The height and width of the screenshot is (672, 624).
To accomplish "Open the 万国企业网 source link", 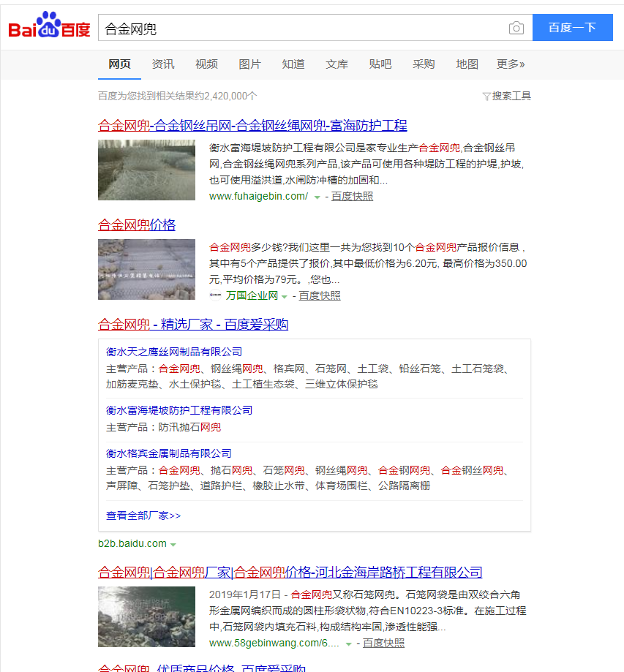I will (x=252, y=295).
